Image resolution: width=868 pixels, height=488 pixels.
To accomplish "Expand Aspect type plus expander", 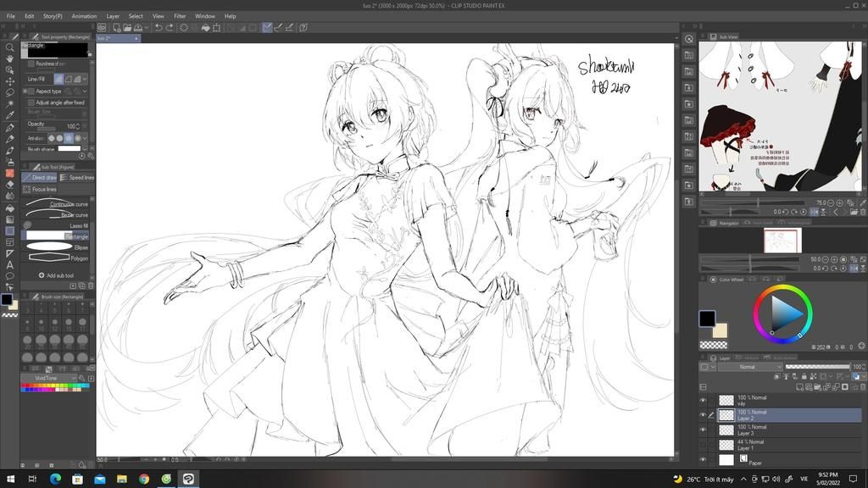I will pyautogui.click(x=25, y=91).
